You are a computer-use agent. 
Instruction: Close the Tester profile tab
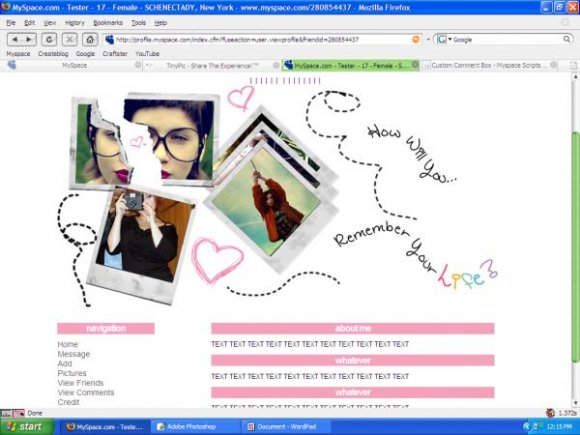point(415,65)
